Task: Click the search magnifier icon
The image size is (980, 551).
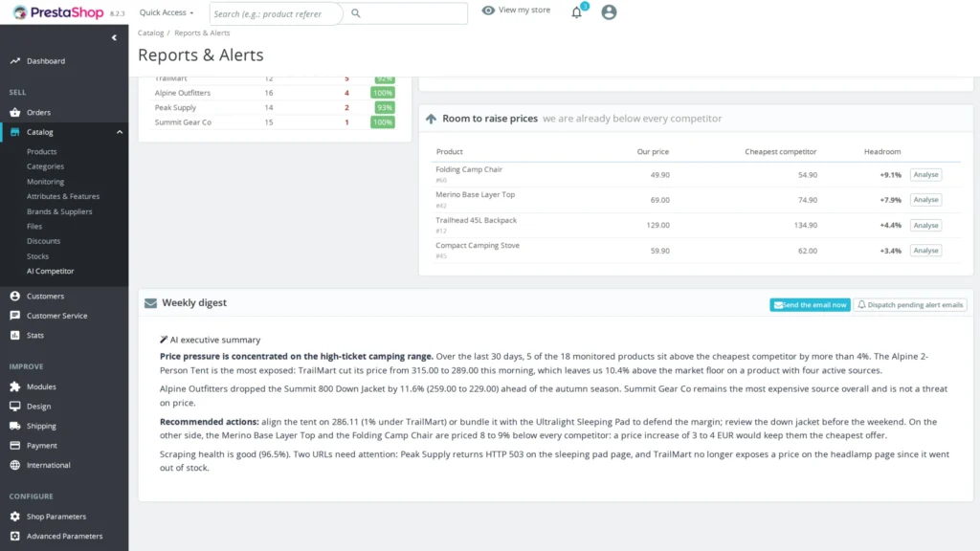Action: [356, 13]
